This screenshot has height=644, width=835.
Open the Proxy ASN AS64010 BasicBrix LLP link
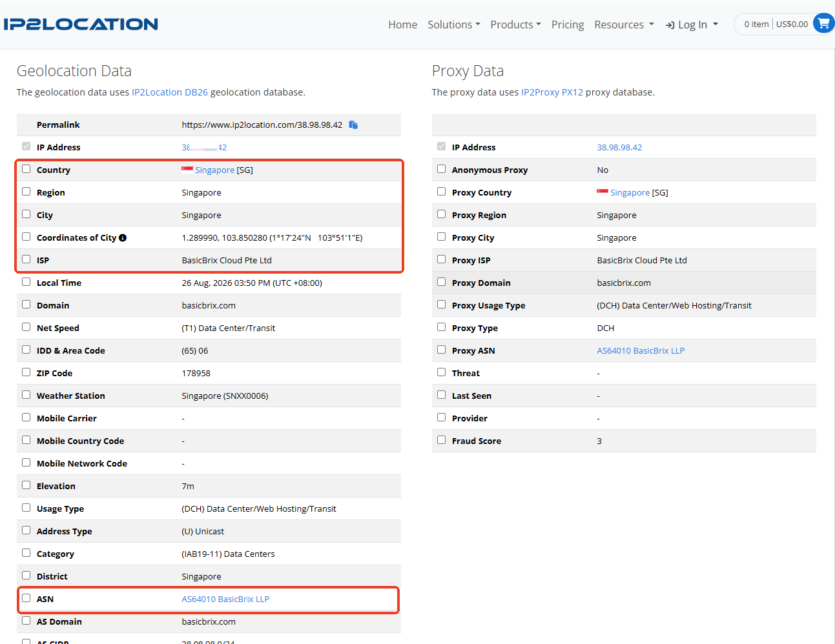coord(641,350)
